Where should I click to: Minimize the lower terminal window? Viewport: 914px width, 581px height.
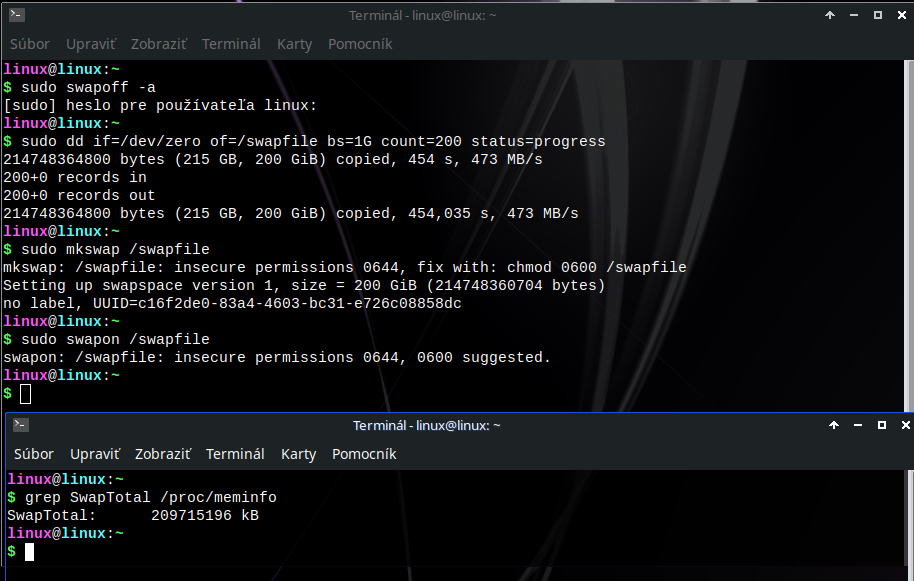pos(858,425)
